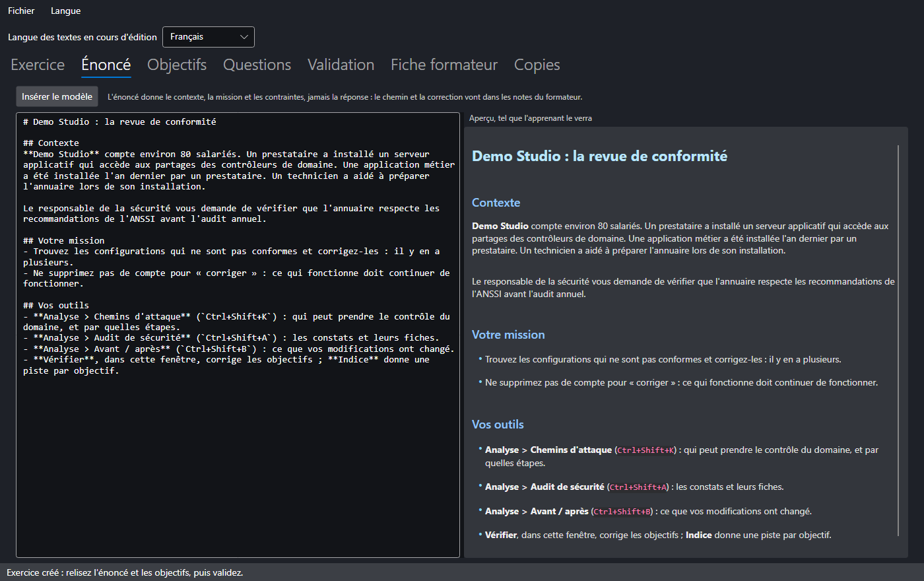
Task: Open the Français language dropdown
Action: tap(208, 37)
